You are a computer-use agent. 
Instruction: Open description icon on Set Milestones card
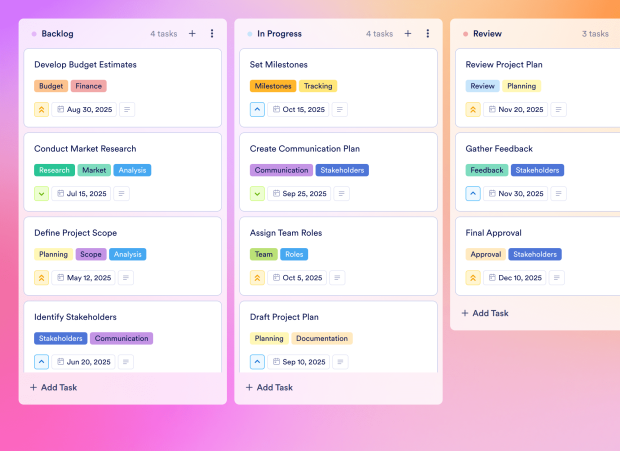340,109
